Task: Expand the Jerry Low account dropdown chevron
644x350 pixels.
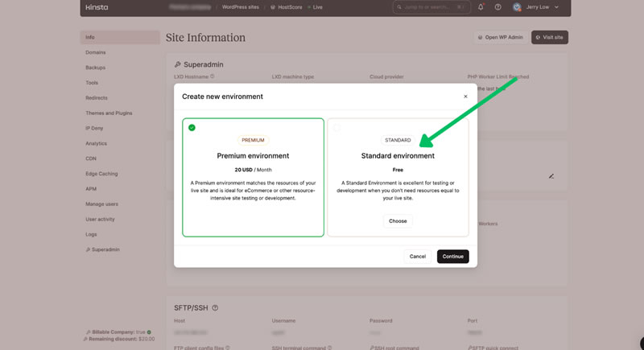Action: 556,7
